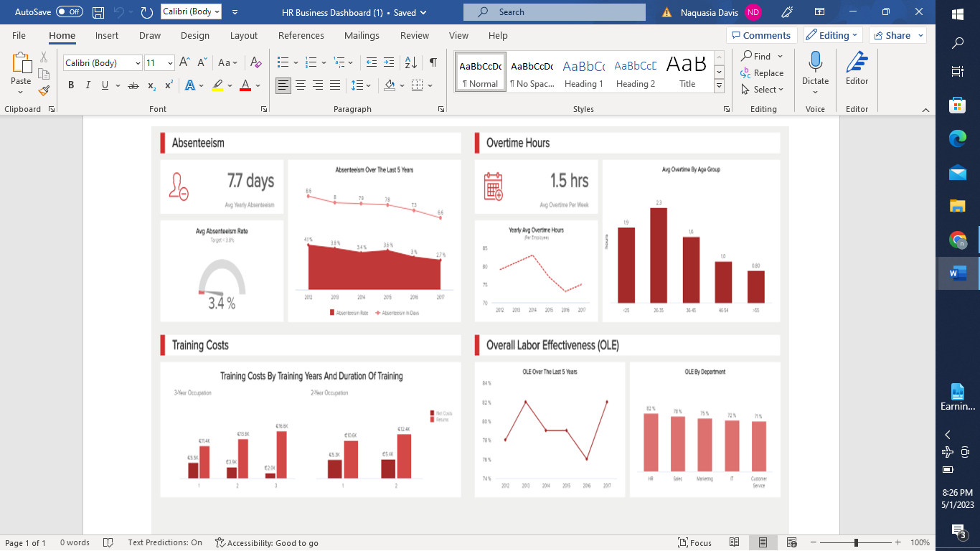This screenshot has width=980, height=551.
Task: Open the References tab
Action: coord(301,35)
